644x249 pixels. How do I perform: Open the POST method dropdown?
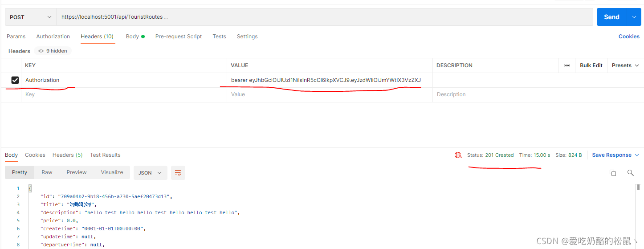coord(31,17)
